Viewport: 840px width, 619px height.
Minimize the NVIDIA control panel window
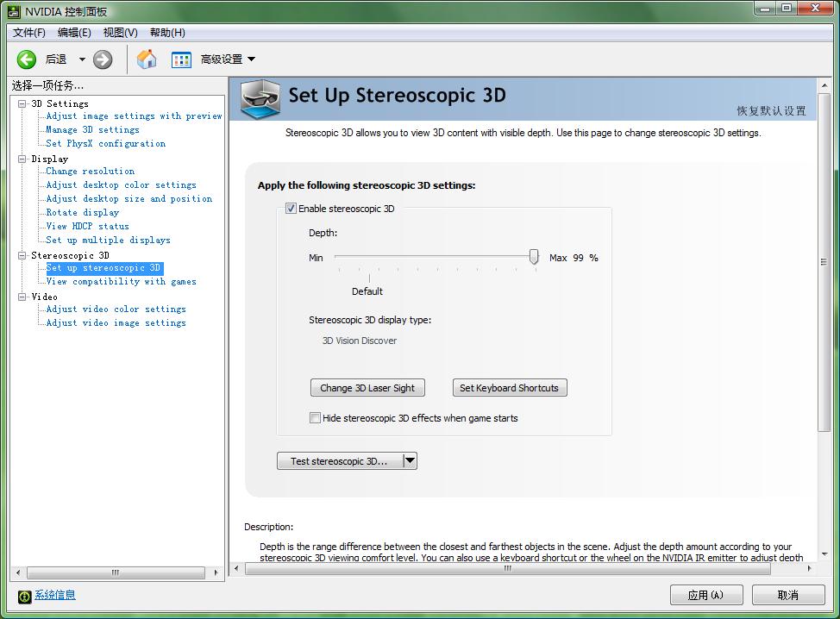766,9
